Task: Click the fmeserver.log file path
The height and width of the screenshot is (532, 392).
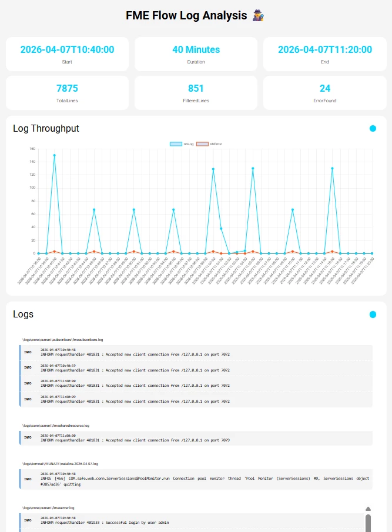Action: point(48,508)
